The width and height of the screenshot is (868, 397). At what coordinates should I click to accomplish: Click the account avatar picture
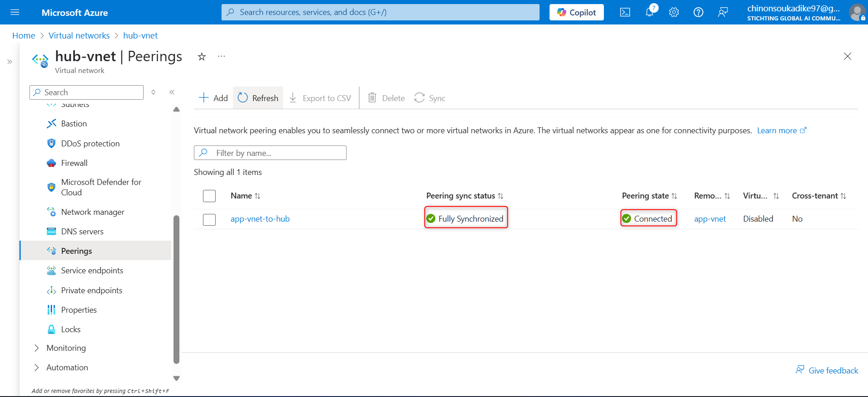pyautogui.click(x=857, y=12)
